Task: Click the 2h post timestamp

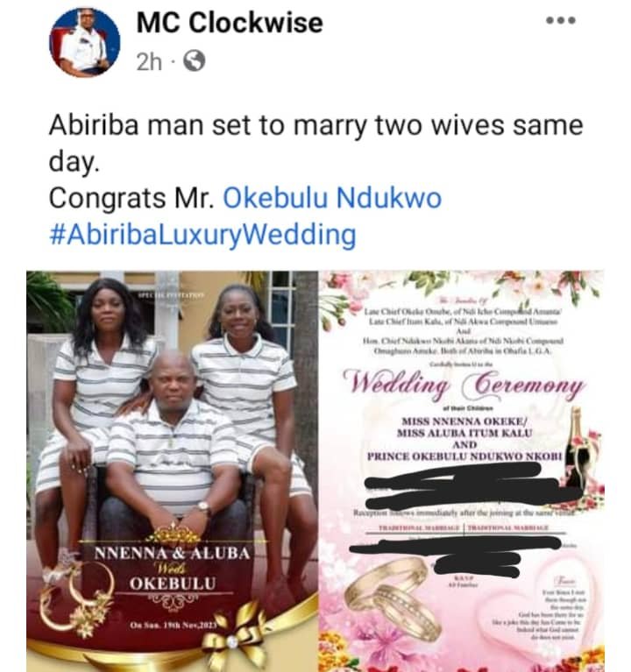Action: point(149,61)
